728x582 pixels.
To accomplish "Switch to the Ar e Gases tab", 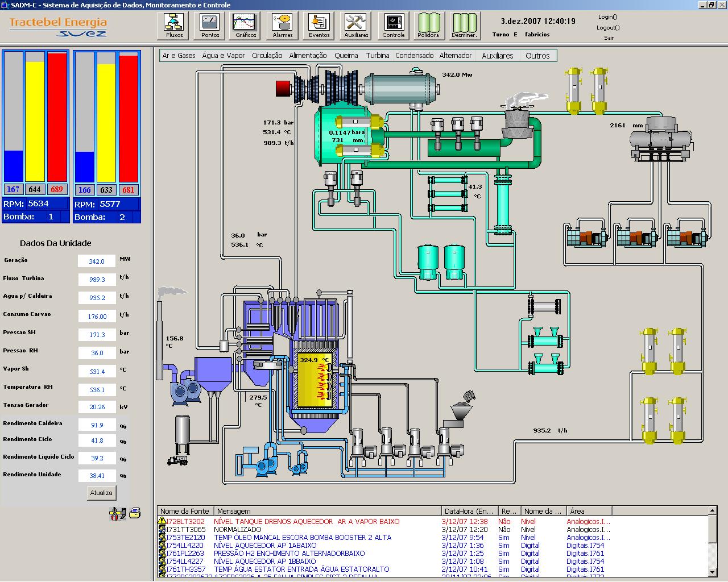I will [179, 56].
